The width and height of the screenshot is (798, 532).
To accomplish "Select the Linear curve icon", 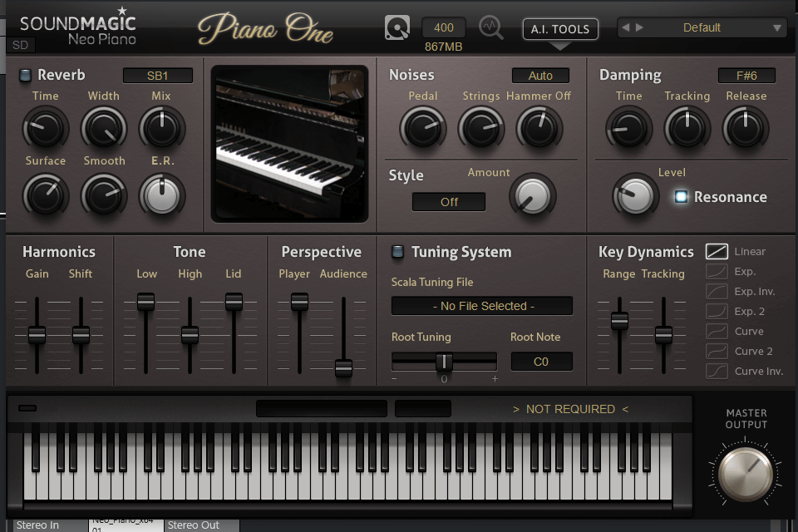I will tap(717, 252).
